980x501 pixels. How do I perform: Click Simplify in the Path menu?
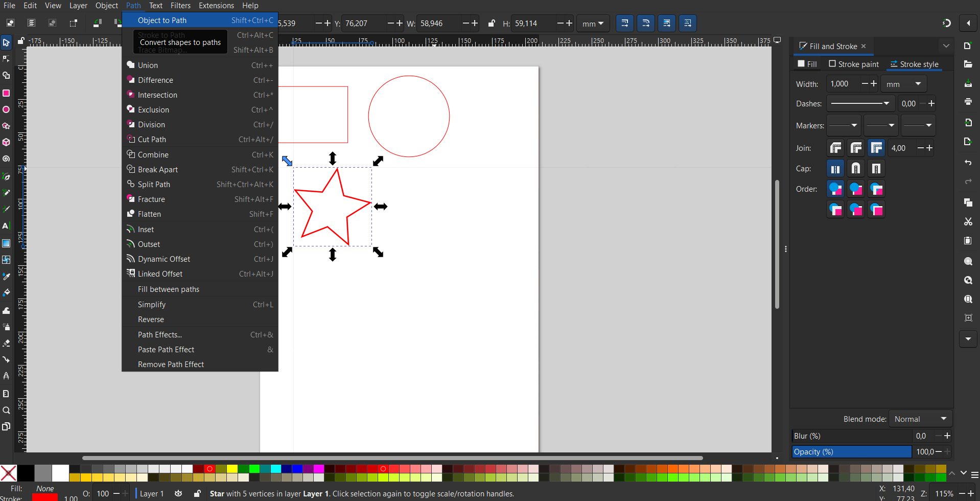coord(152,305)
